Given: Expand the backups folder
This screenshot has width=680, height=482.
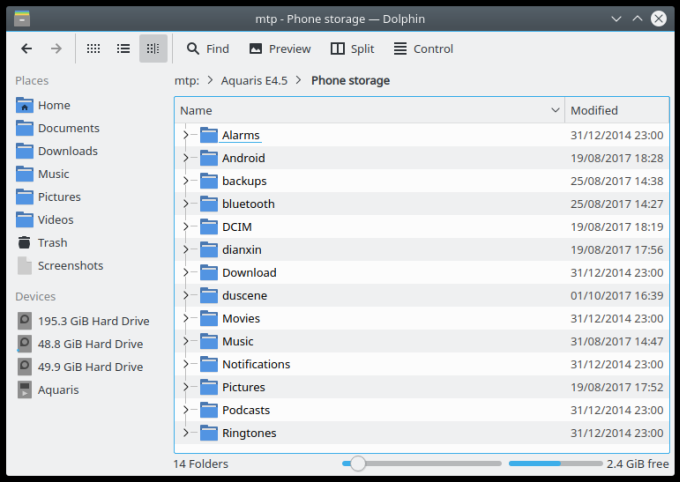Looking at the screenshot, I should pyautogui.click(x=186, y=181).
